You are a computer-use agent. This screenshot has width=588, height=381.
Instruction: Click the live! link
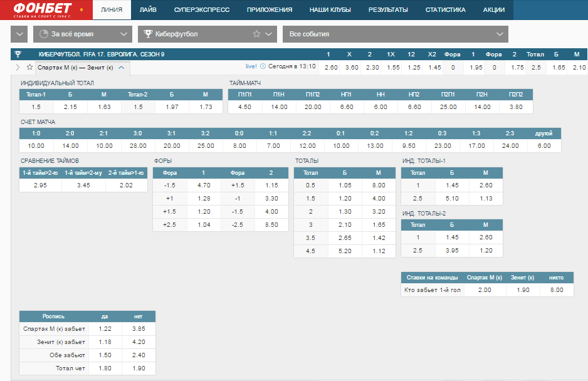tap(251, 66)
